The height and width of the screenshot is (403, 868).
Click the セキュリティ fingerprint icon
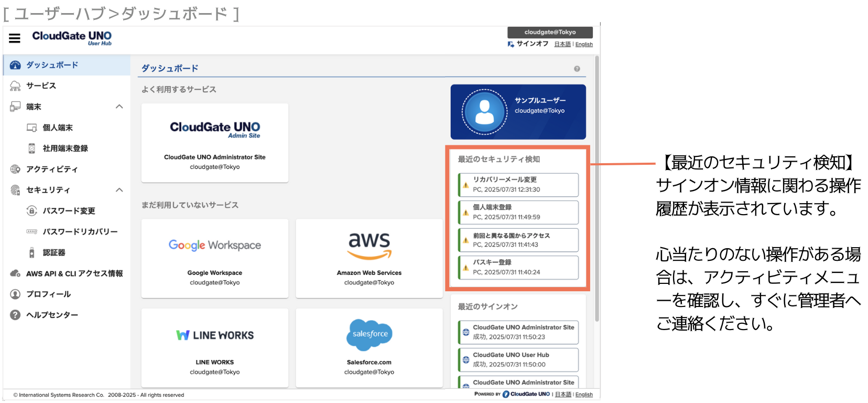pyautogui.click(x=15, y=190)
